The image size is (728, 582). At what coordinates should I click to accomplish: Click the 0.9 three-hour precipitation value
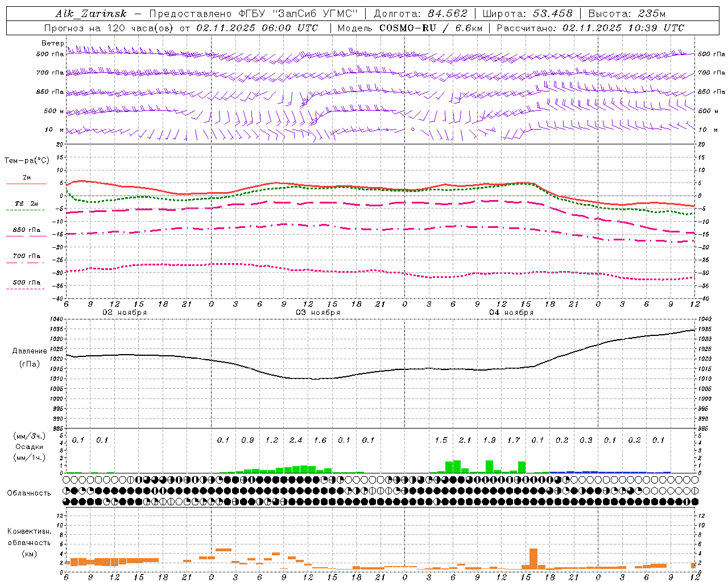click(247, 440)
